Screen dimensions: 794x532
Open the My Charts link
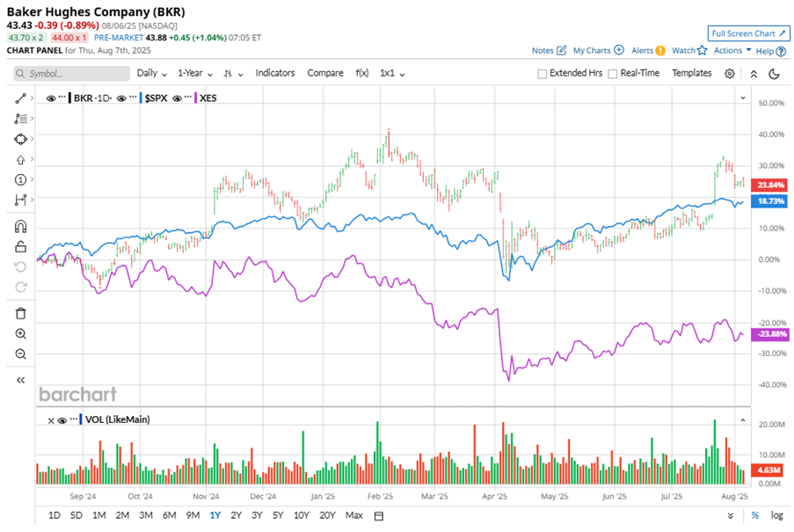click(x=598, y=51)
